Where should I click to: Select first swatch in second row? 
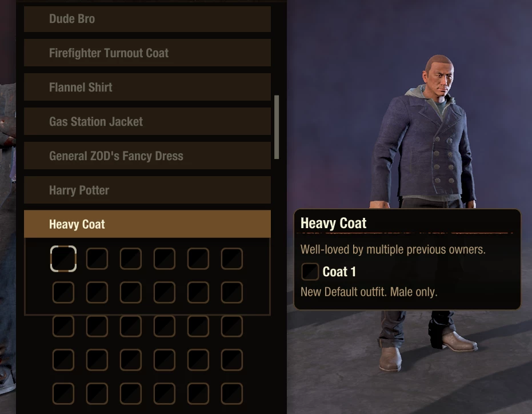tap(63, 292)
